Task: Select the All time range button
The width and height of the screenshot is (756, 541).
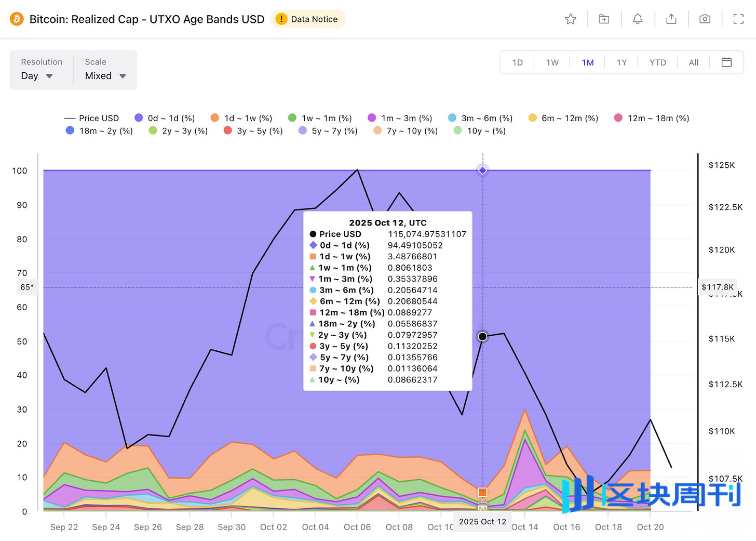Action: [693, 62]
